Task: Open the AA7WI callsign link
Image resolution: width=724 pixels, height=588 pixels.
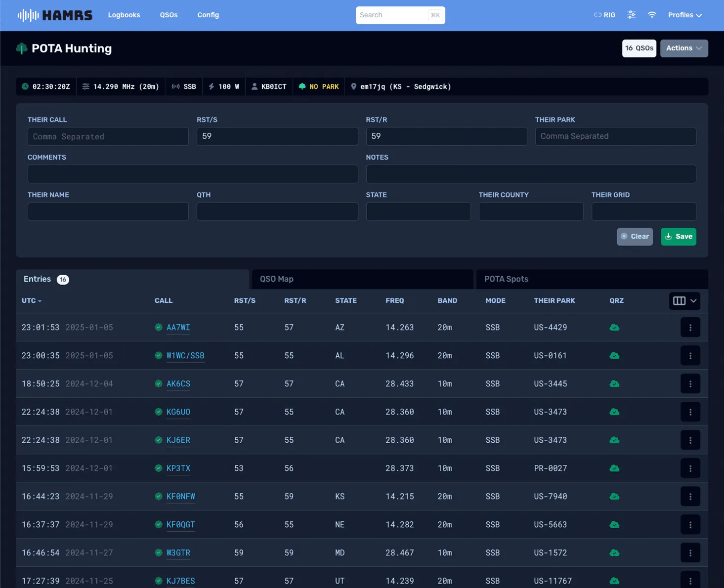Action: click(178, 327)
